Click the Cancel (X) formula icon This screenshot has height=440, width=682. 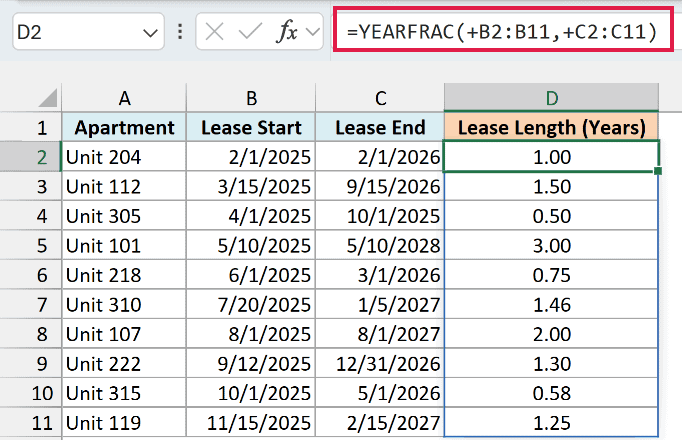214,32
